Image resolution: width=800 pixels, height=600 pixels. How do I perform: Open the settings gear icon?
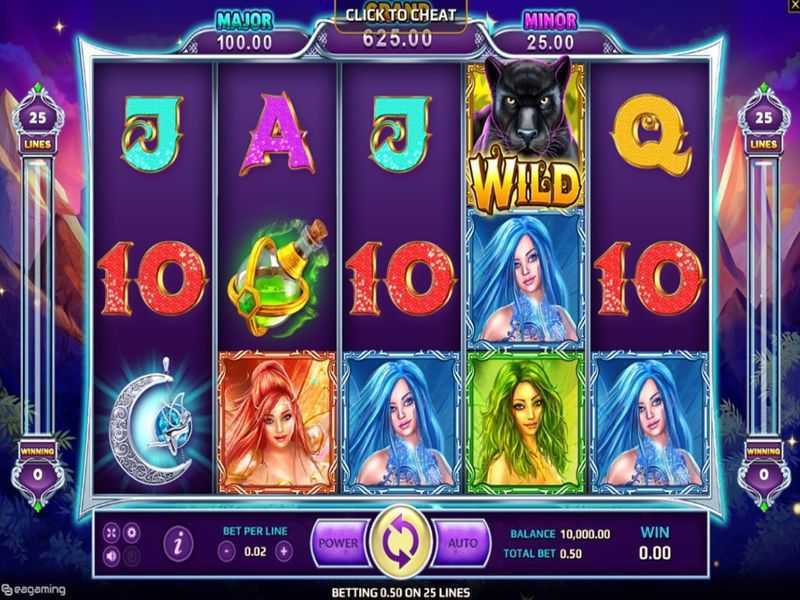pyautogui.click(x=132, y=533)
